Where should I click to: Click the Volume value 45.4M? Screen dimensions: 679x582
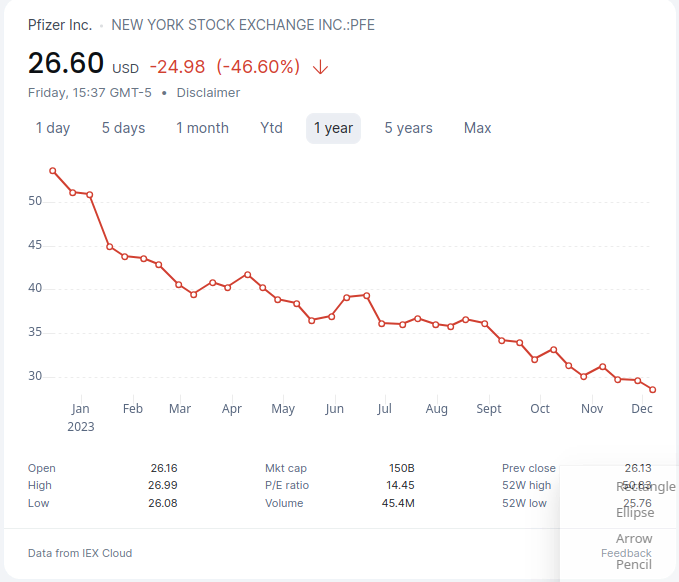(x=398, y=503)
